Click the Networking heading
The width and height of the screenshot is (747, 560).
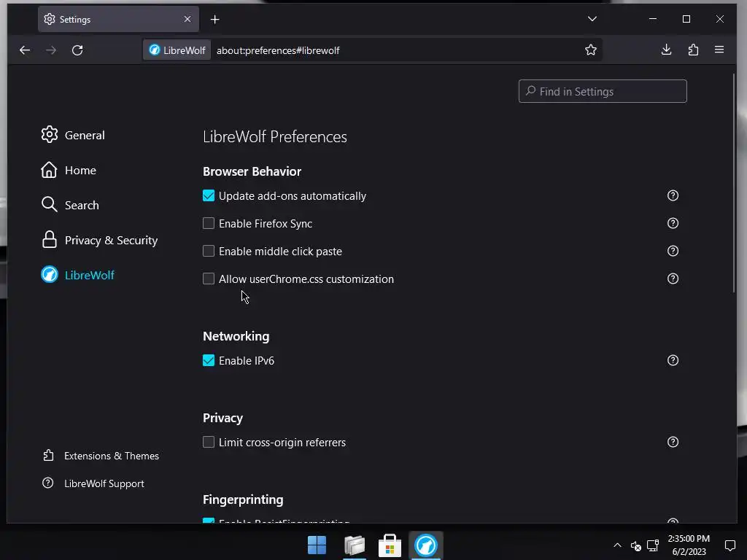click(x=236, y=336)
